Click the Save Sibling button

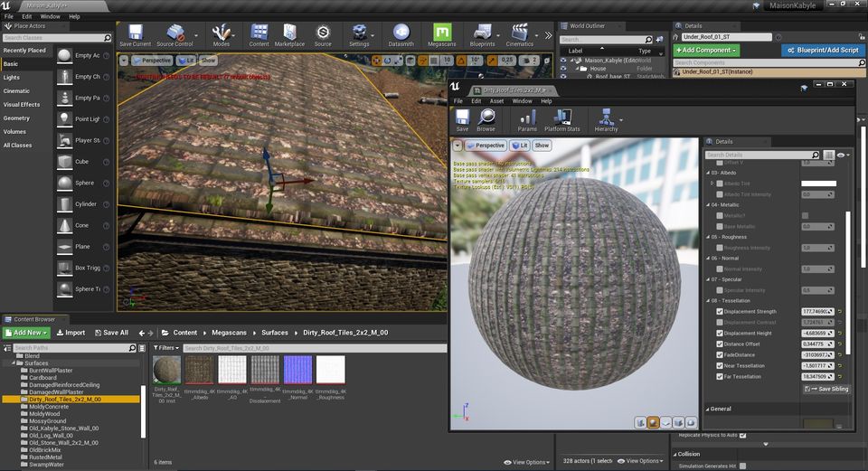pos(826,389)
